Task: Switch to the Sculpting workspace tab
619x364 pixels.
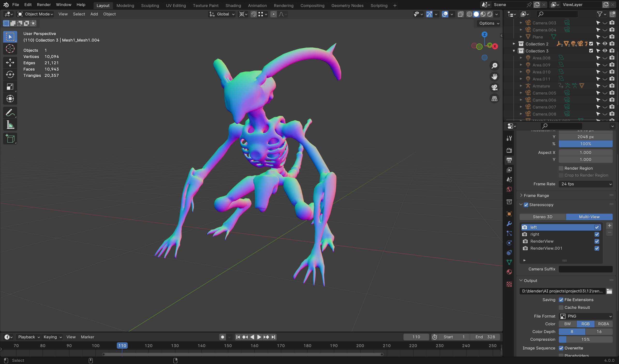Action: [150, 5]
